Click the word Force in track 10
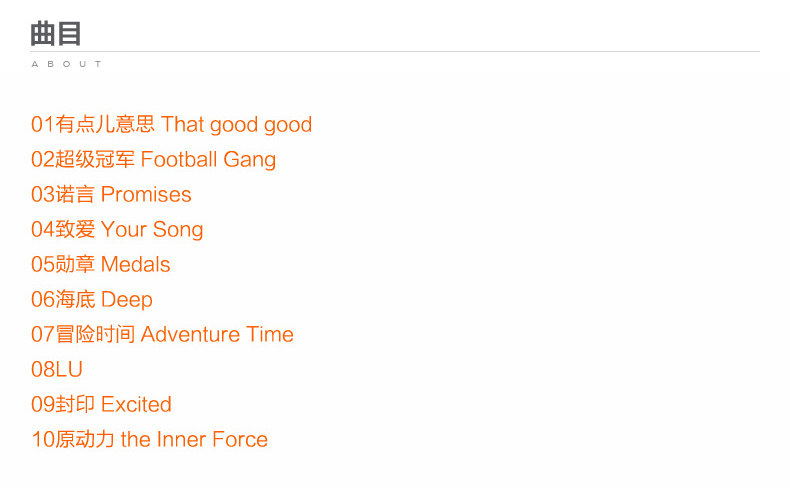This screenshot has height=490, width=790. (x=240, y=439)
